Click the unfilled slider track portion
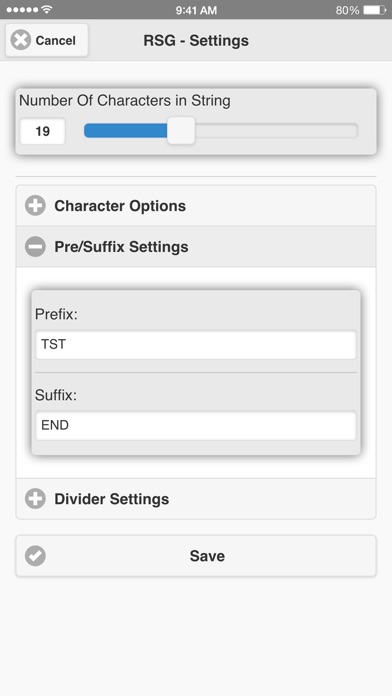392x696 pixels. 276,131
